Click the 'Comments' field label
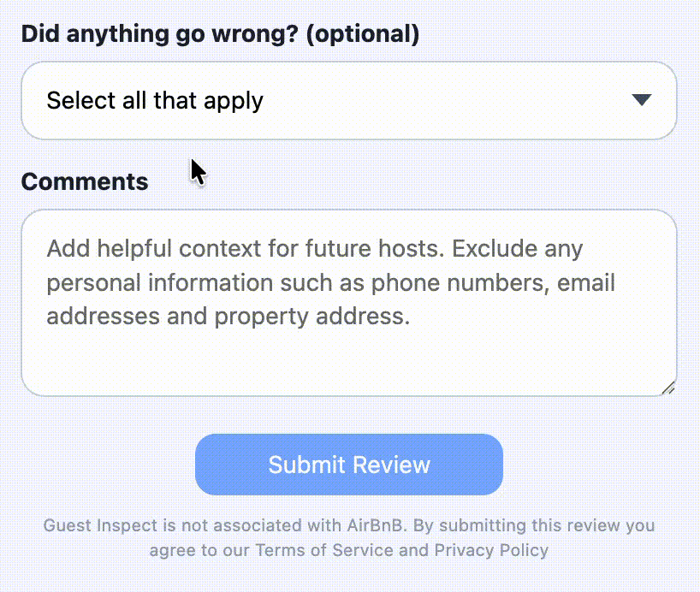This screenshot has width=700, height=592. click(84, 181)
